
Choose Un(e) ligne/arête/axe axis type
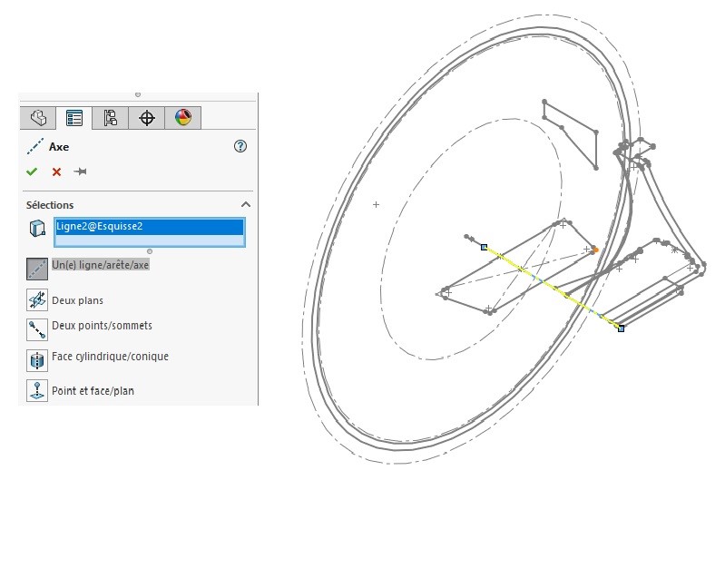coord(37,268)
